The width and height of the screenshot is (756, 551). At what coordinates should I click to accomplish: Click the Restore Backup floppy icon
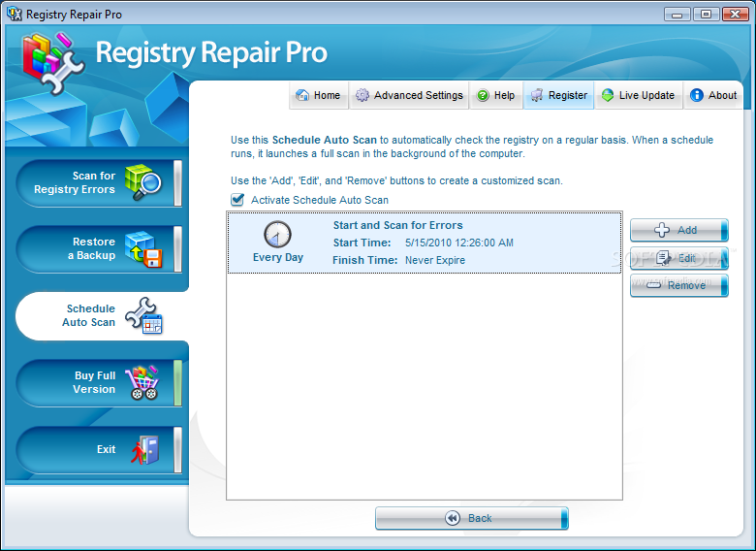(143, 249)
